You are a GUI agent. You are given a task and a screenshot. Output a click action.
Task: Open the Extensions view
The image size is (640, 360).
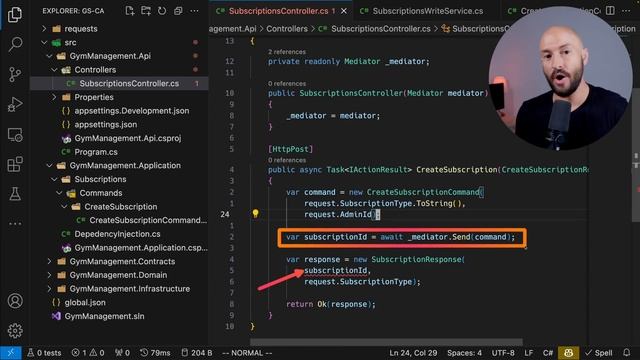click(x=15, y=164)
